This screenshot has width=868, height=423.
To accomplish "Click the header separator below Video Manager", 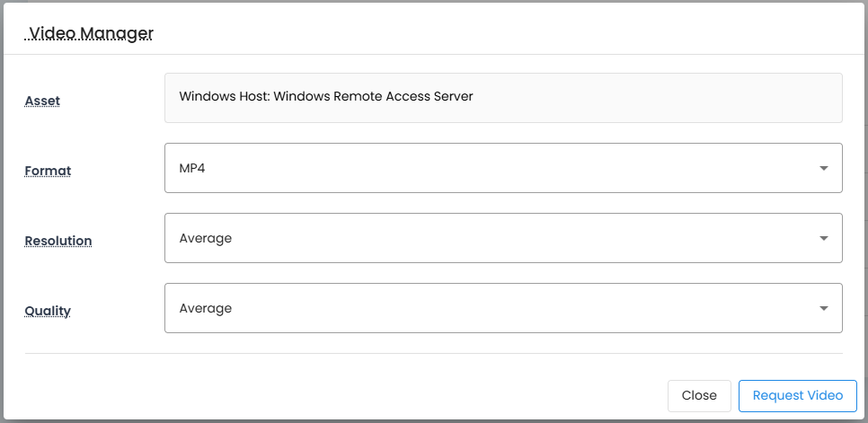I will [434, 54].
